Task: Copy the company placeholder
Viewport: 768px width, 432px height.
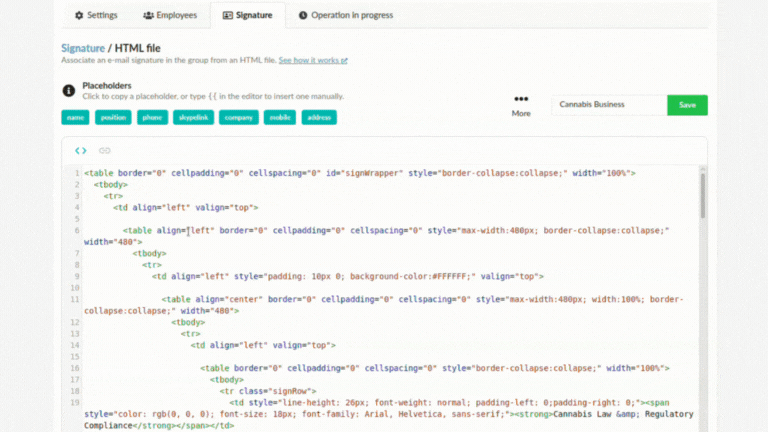Action: [238, 117]
